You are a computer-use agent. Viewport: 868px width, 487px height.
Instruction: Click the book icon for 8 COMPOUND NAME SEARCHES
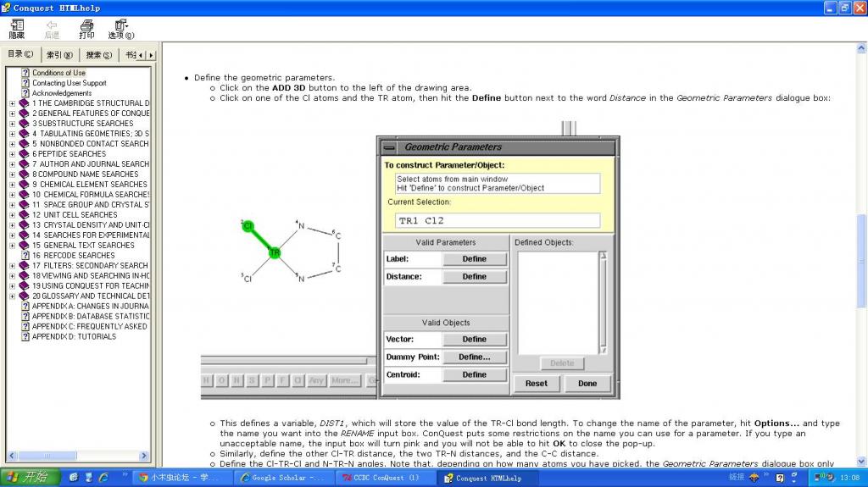[x=24, y=174]
